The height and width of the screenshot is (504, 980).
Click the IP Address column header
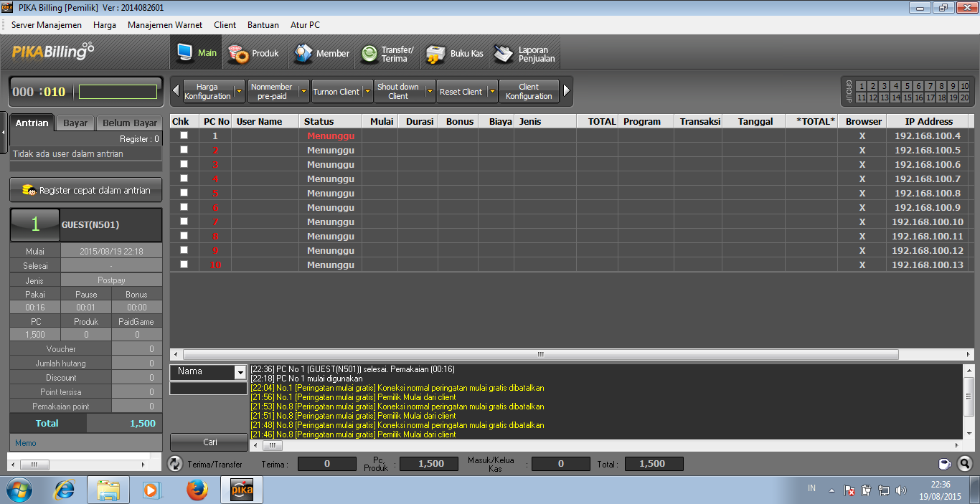click(x=928, y=121)
